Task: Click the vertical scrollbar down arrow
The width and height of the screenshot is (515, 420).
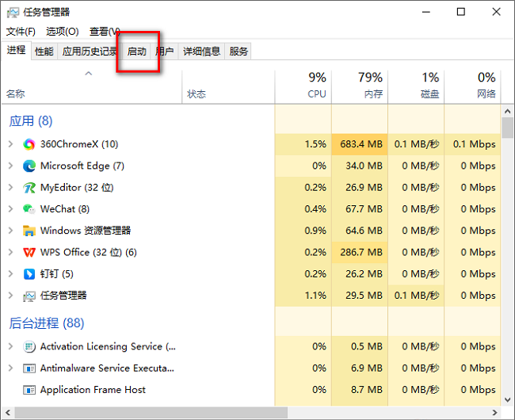Action: pos(508,399)
